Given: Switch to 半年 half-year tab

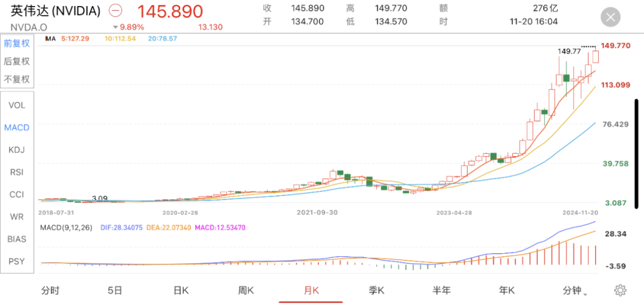Looking at the screenshot, I should [441, 291].
